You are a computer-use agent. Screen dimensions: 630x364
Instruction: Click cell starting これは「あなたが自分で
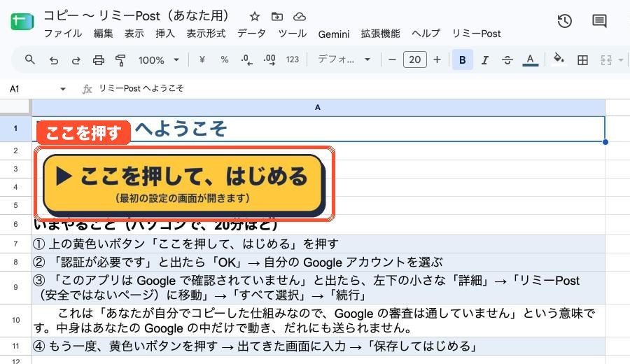pyautogui.click(x=318, y=321)
